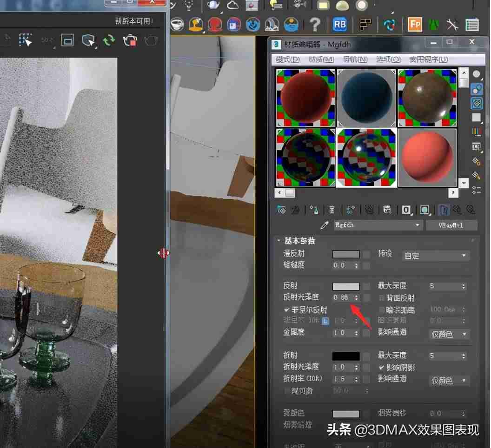Open the Modes menu in material editor
The width and height of the screenshot is (491, 448).
tap(287, 59)
